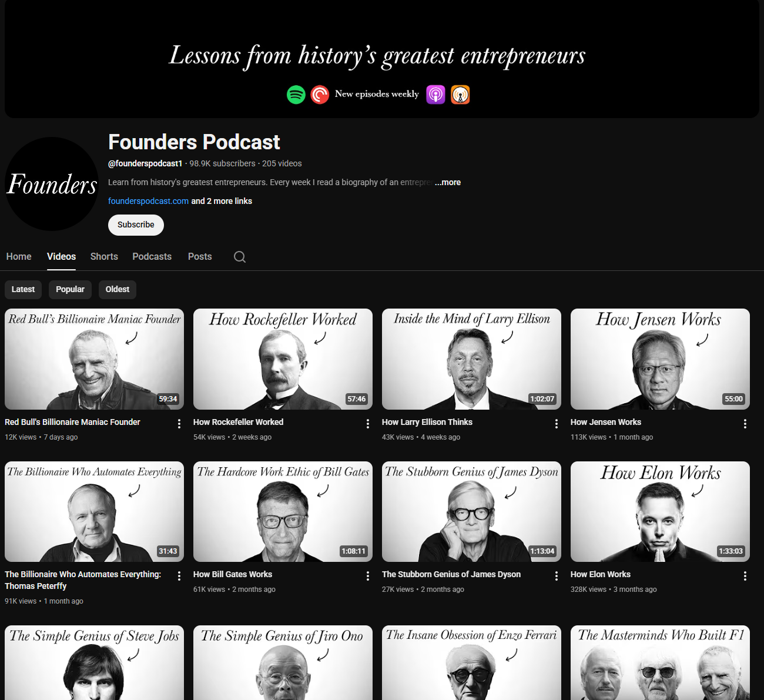The height and width of the screenshot is (700, 764).
Task: Click the Founders channel avatar
Action: [52, 184]
